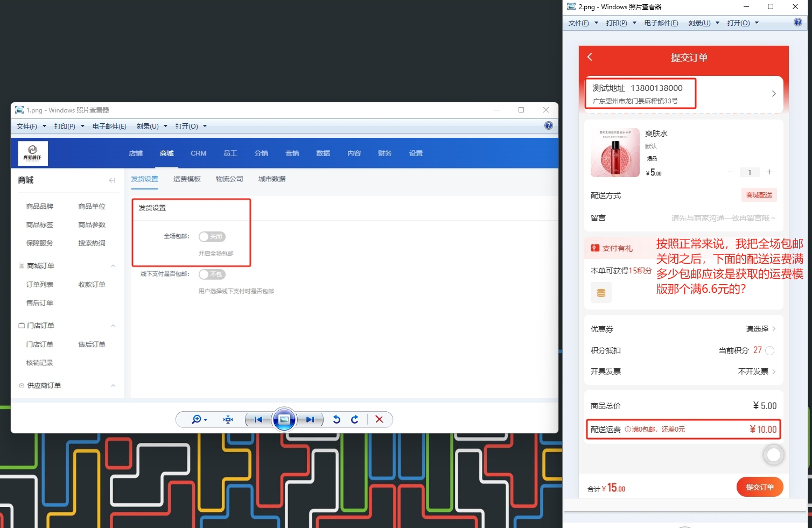Image resolution: width=812 pixels, height=528 pixels.
Task: Open 文件(F) dropdown in 1.png viewer
Action: click(x=31, y=126)
